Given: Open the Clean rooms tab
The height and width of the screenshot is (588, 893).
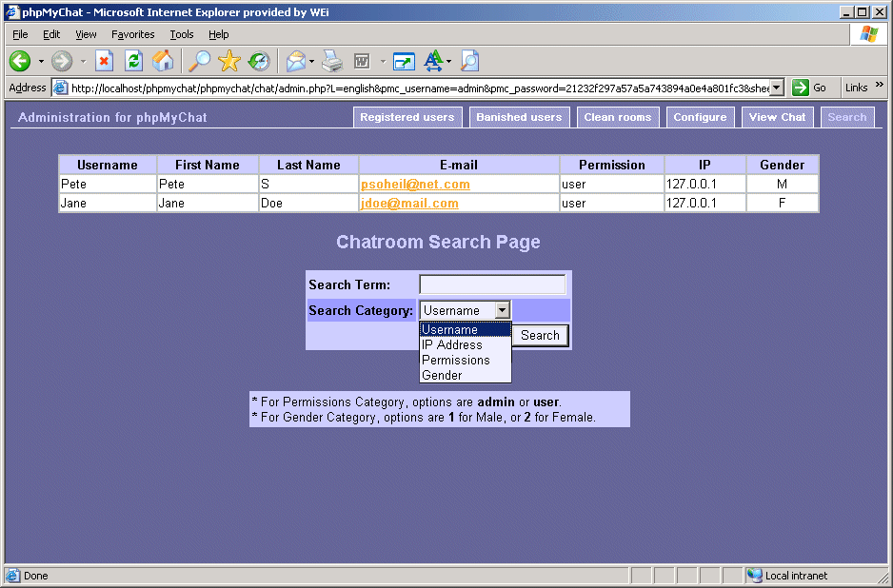Looking at the screenshot, I should (x=618, y=117).
